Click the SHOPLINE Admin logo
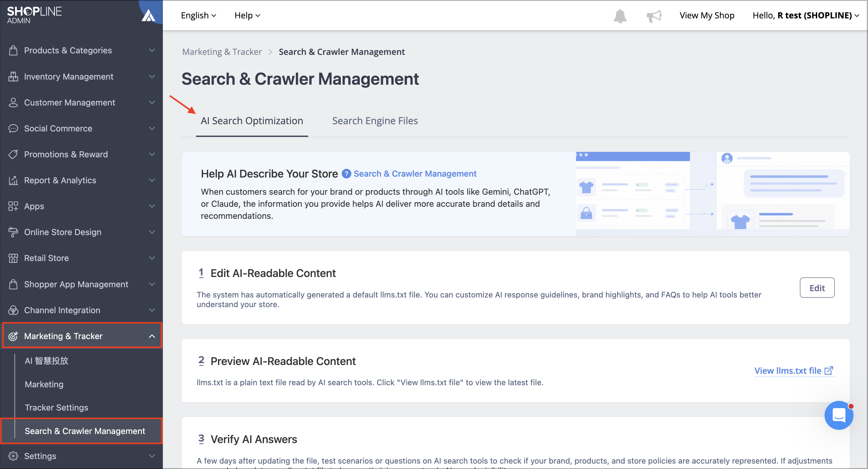 click(x=34, y=15)
